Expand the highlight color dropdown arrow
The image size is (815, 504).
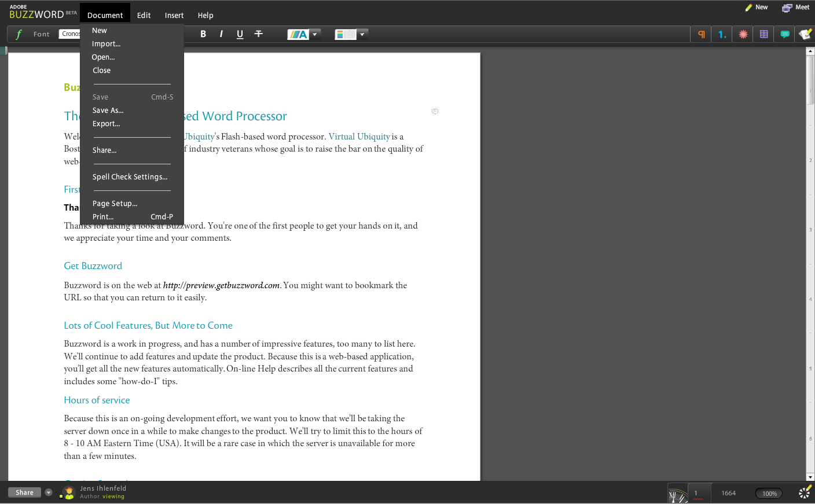(x=362, y=34)
